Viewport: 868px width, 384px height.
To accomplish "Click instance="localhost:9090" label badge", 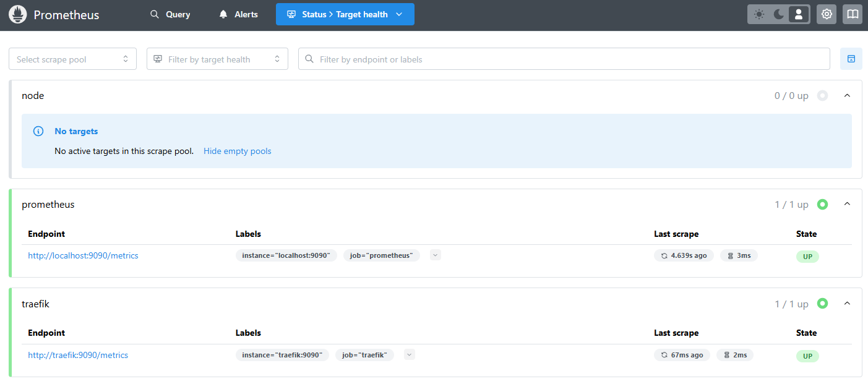I will tap(286, 255).
